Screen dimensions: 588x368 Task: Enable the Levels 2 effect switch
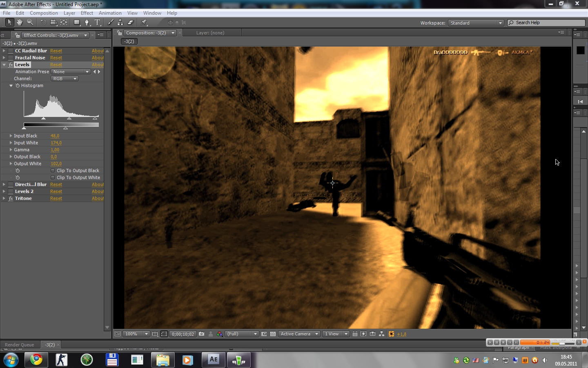[11, 191]
